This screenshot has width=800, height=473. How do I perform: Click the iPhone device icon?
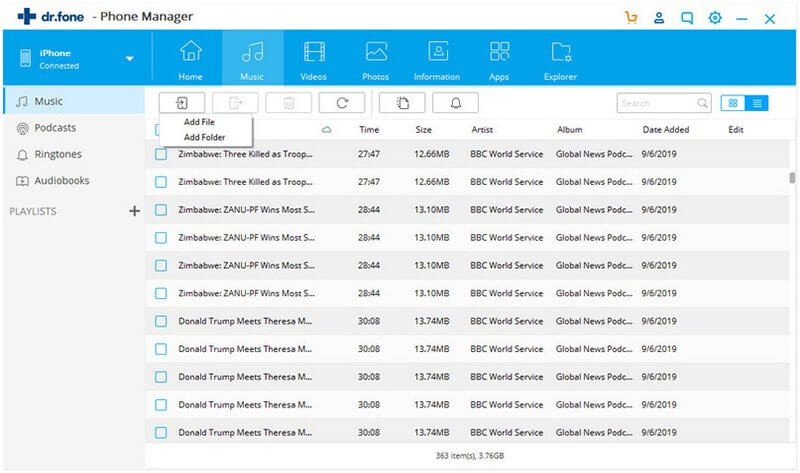(x=26, y=59)
